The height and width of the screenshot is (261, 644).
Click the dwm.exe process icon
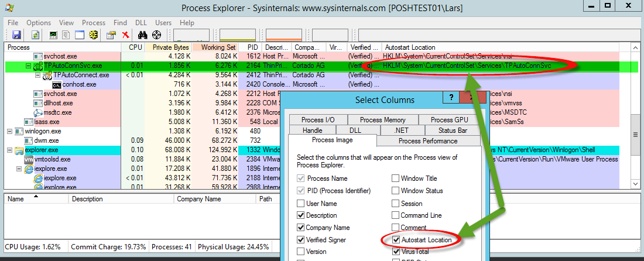pos(29,141)
